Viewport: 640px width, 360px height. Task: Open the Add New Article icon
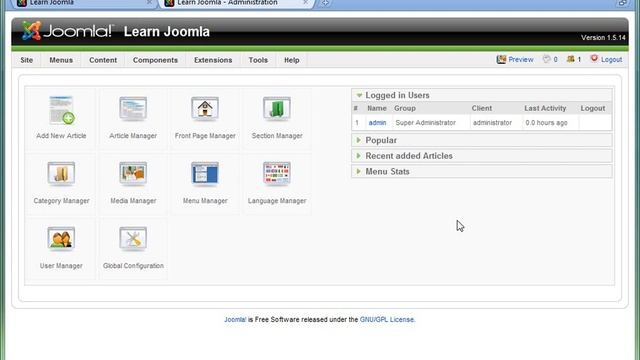click(61, 110)
